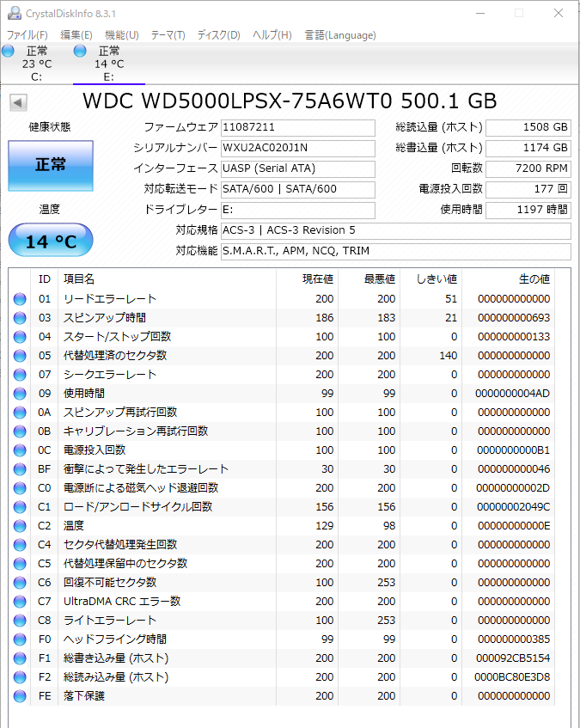Click status dot for ID 0A row
The height and width of the screenshot is (728, 580).
point(20,413)
